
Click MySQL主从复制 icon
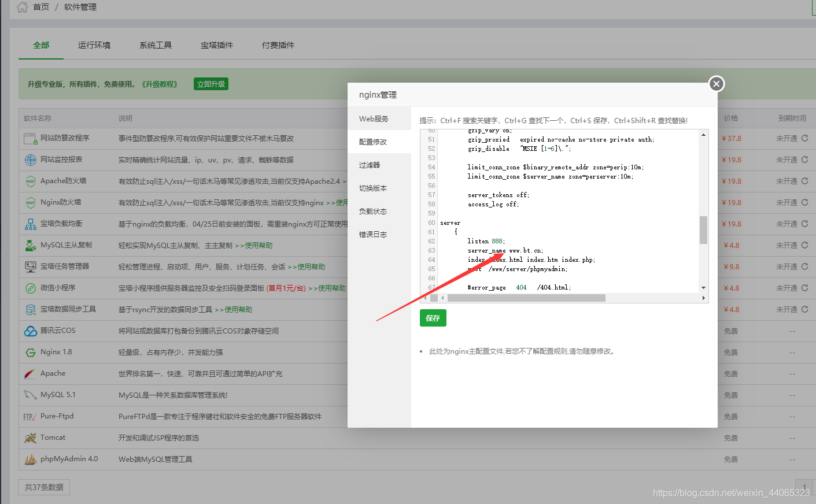pos(30,246)
